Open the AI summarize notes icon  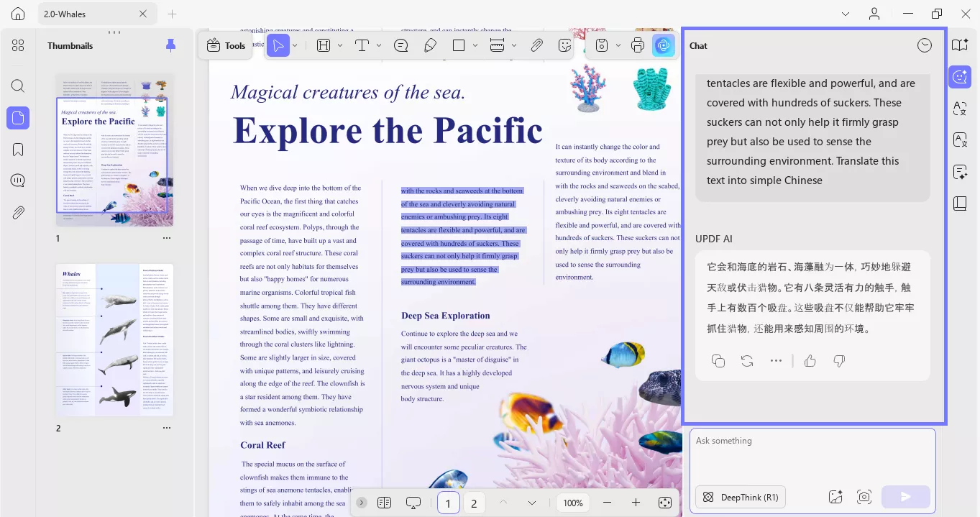(960, 171)
